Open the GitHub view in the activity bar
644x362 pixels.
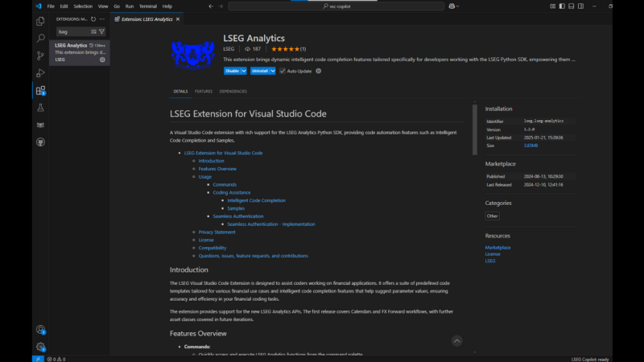point(40,142)
